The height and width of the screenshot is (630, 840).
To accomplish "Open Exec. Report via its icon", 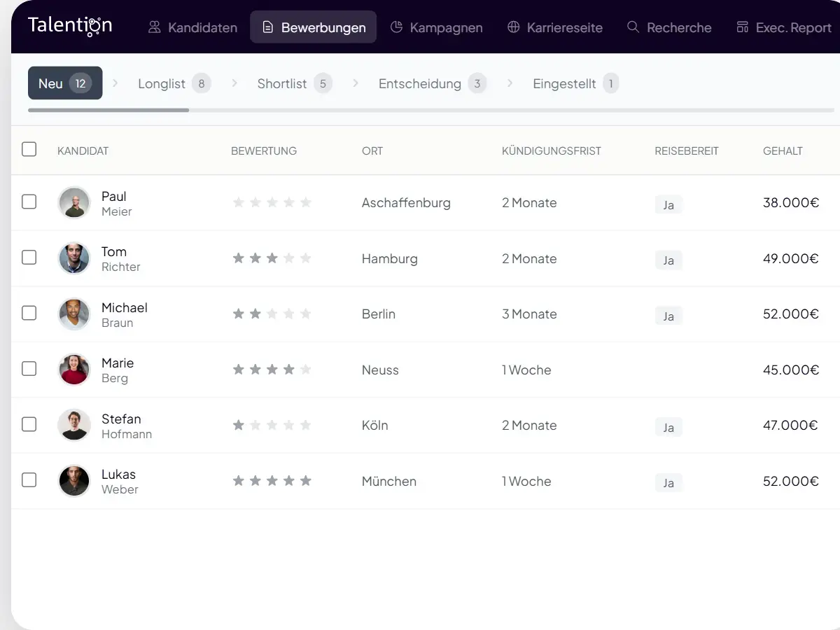I will click(x=743, y=27).
